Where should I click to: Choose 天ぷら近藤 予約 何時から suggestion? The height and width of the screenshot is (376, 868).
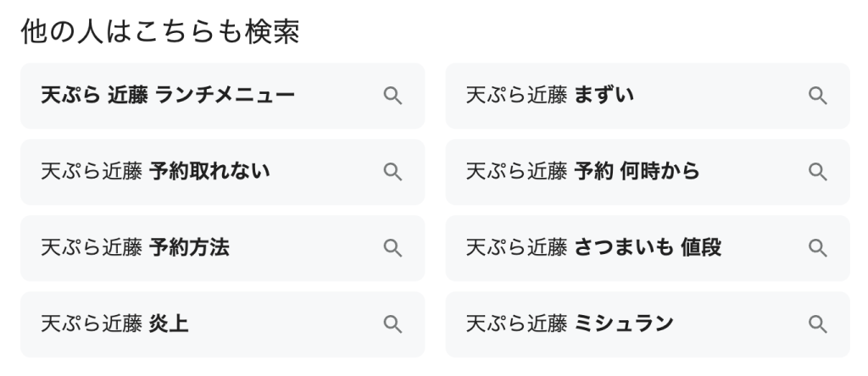pos(582,172)
